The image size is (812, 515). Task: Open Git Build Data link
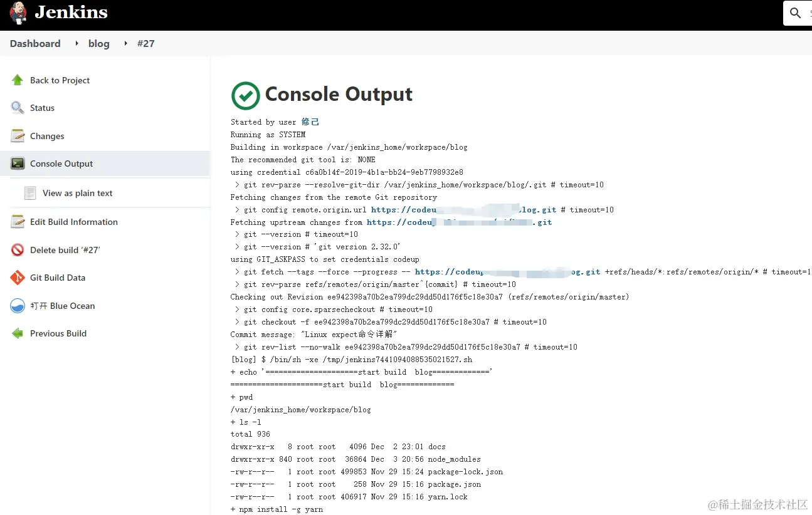tap(58, 278)
